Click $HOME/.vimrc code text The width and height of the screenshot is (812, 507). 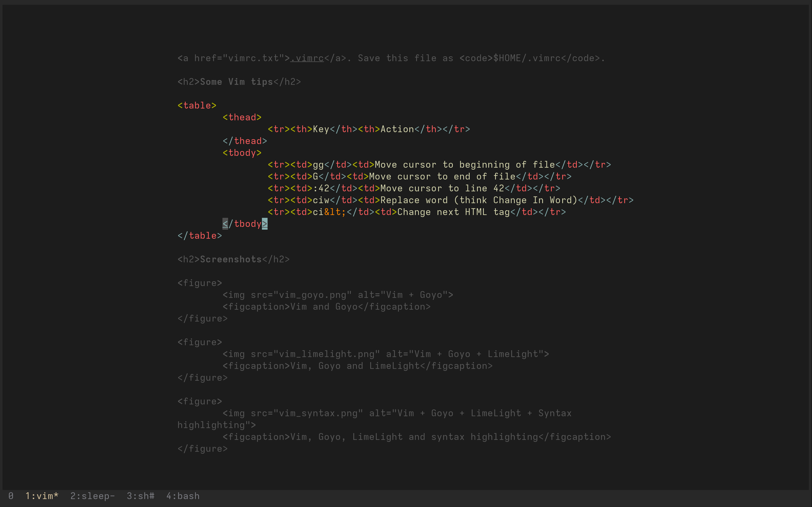pyautogui.click(x=527, y=58)
